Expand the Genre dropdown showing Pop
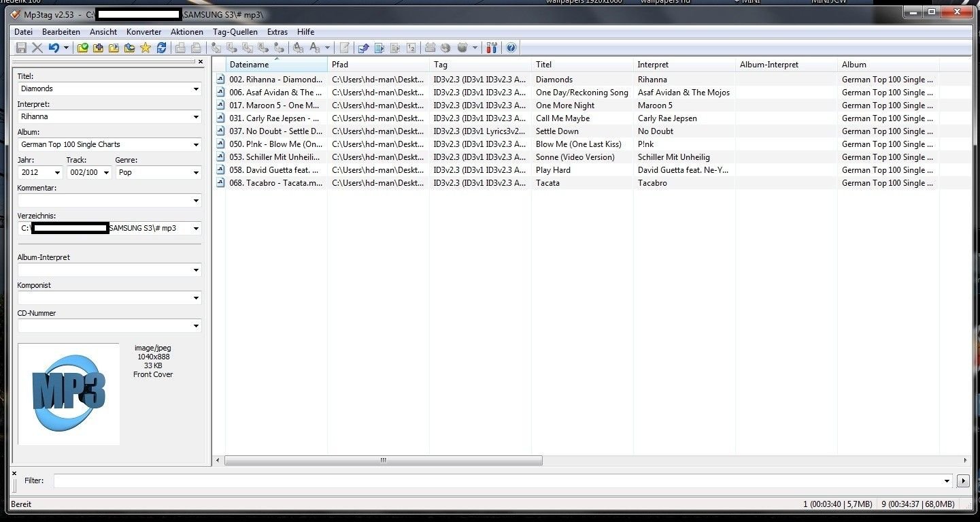The image size is (980, 522). click(x=196, y=173)
